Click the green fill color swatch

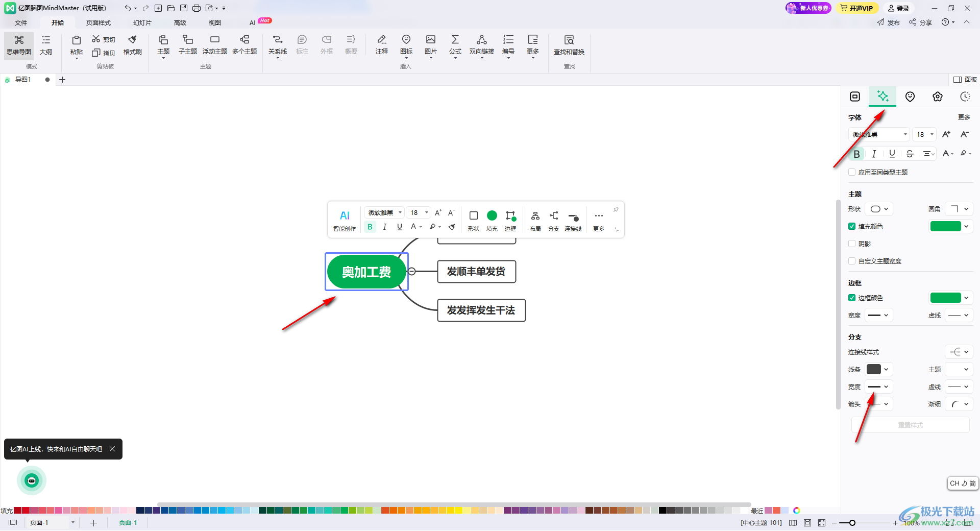946,226
